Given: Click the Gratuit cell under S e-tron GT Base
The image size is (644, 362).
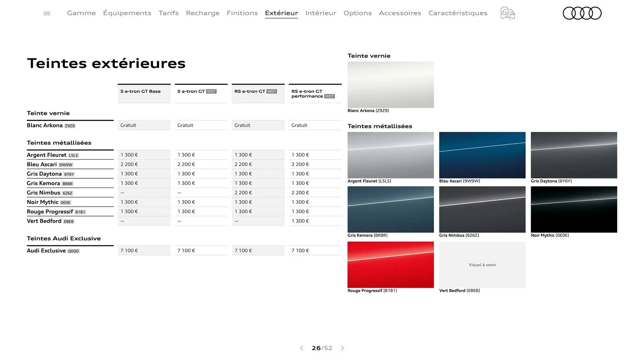Looking at the screenshot, I should (144, 125).
